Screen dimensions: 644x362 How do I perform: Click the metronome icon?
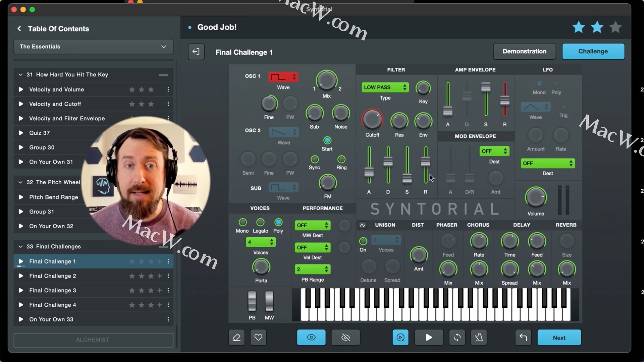(479, 338)
